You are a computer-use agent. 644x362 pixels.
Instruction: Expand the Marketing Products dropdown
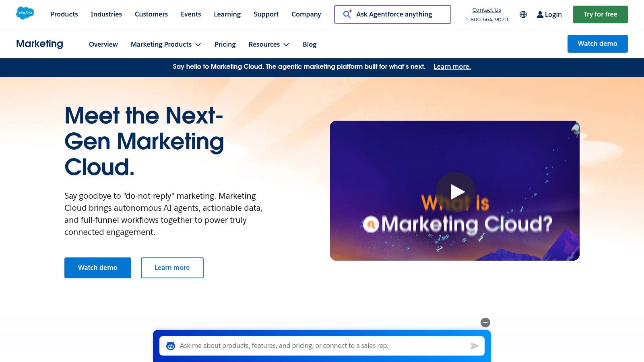pyautogui.click(x=165, y=44)
